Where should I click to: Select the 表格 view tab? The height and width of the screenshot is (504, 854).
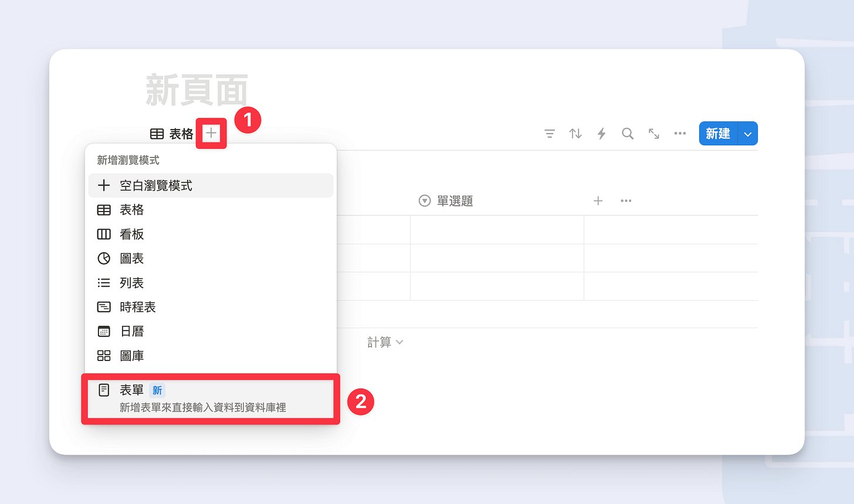172,134
